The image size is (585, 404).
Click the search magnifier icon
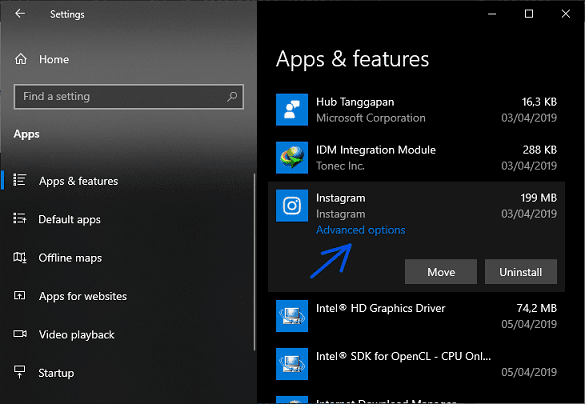(x=232, y=97)
